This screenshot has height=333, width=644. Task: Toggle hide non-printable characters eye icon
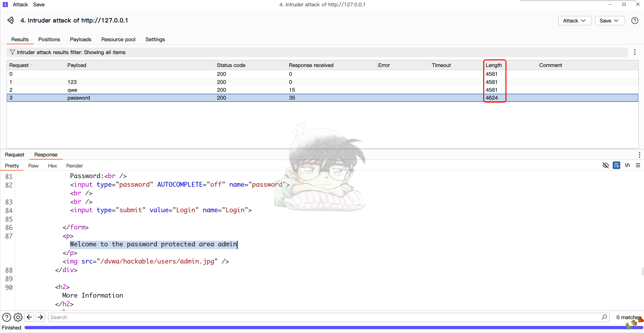[606, 165]
